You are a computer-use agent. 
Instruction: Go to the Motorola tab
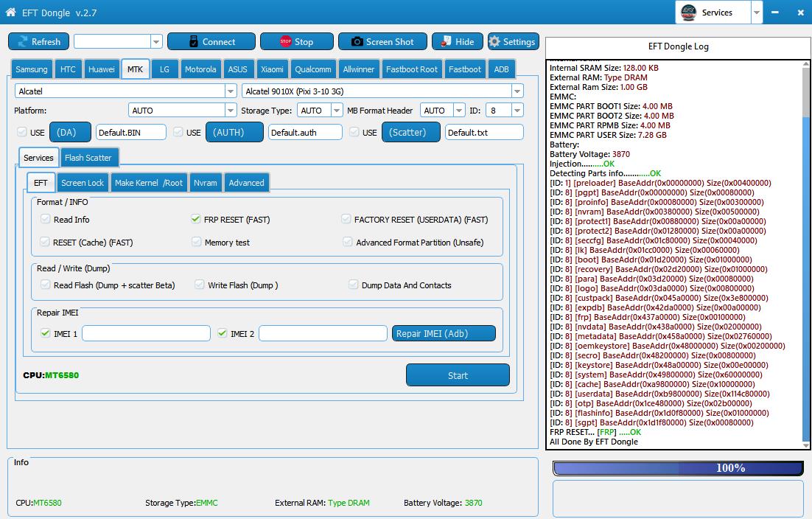tap(200, 69)
